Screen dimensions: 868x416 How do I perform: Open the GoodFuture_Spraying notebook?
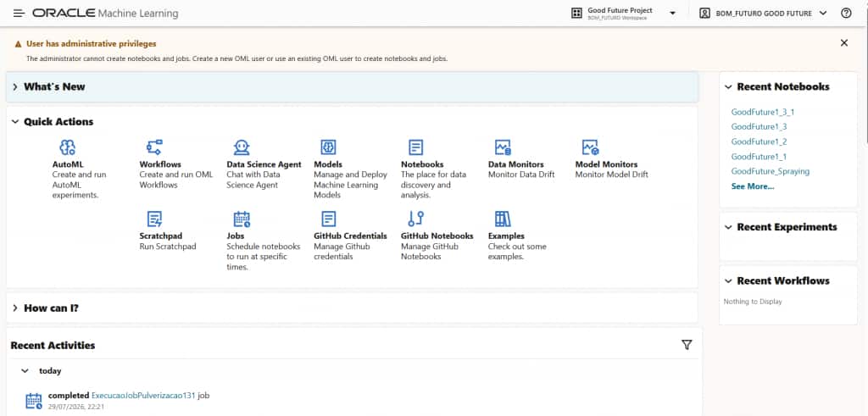pyautogui.click(x=770, y=171)
